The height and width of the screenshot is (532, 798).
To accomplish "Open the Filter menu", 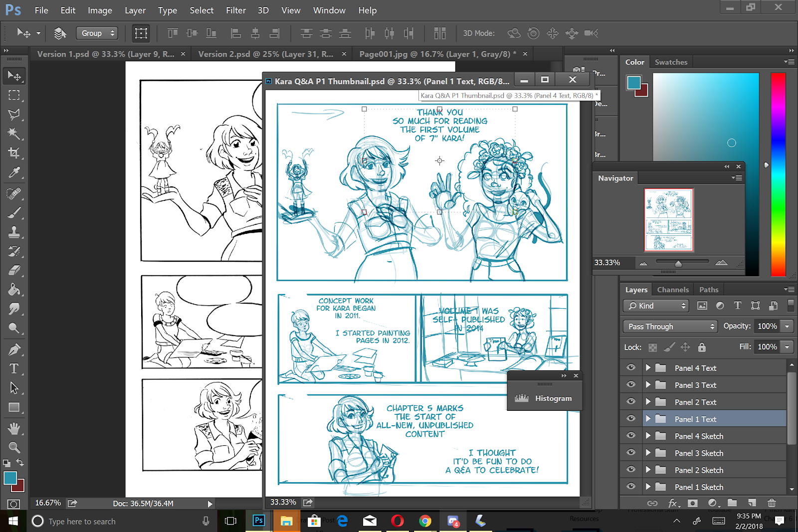I will (x=236, y=10).
